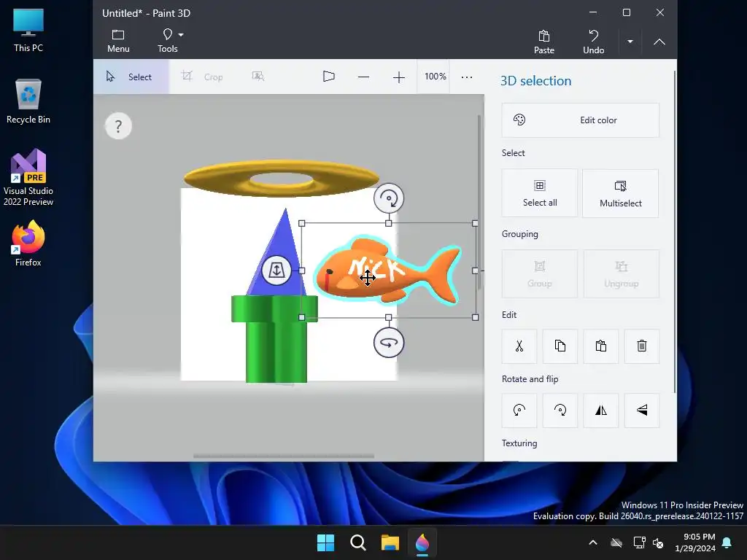Screen dimensions: 747x560
Task: Expand the dropdown arrow next to Undo
Action: pos(630,42)
